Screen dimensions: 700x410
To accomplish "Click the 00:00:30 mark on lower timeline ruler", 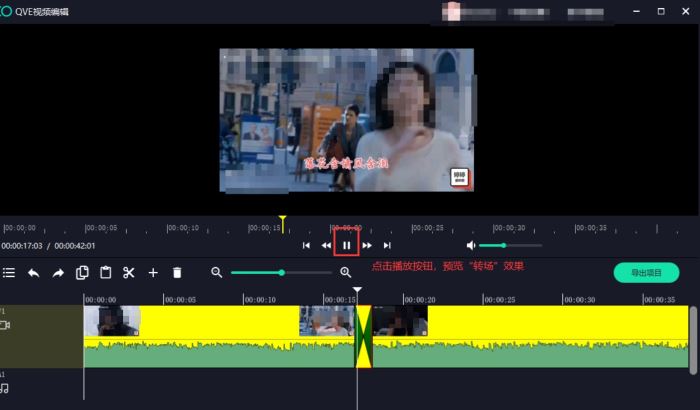I will 579,300.
